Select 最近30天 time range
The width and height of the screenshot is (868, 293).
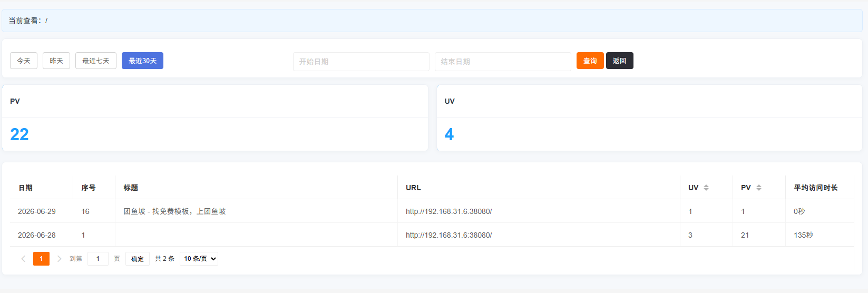pyautogui.click(x=142, y=61)
